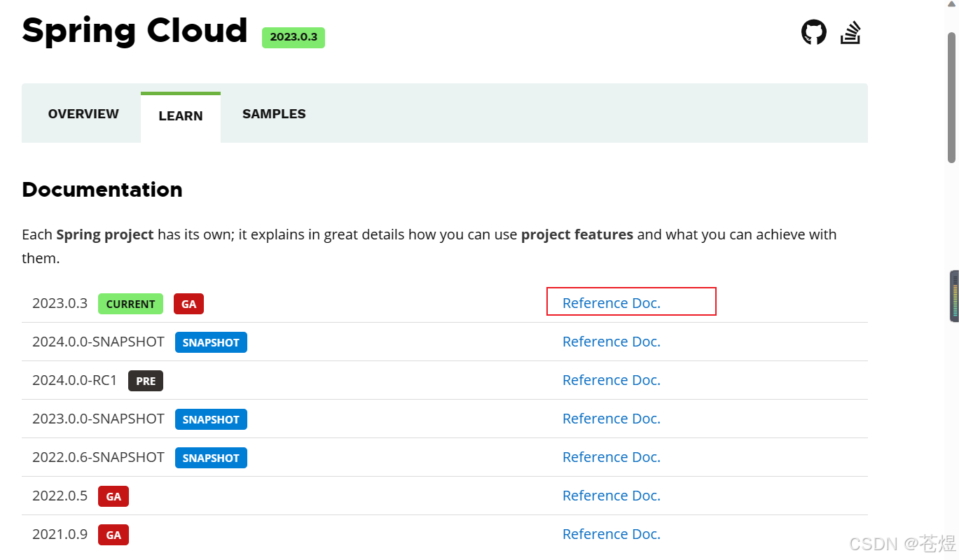This screenshot has height=560, width=959.
Task: Open Reference Doc. for 2023.0.3
Action: click(612, 303)
